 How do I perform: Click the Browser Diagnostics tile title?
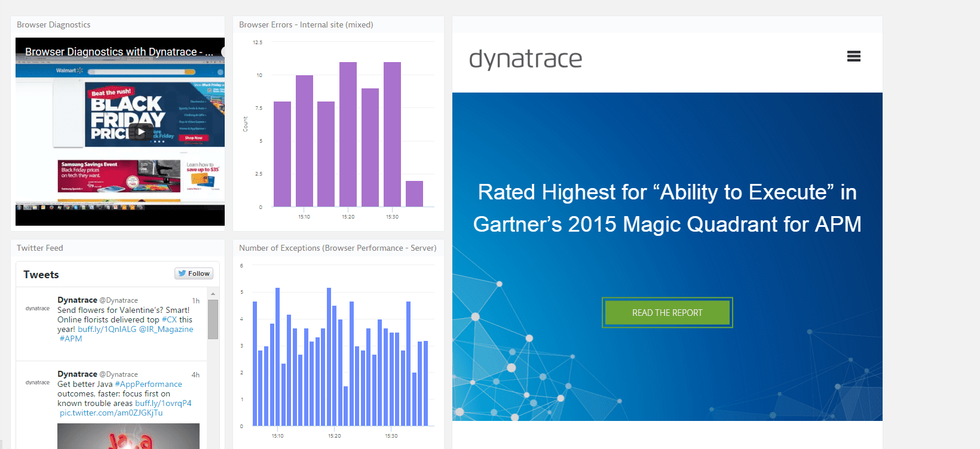tap(54, 24)
